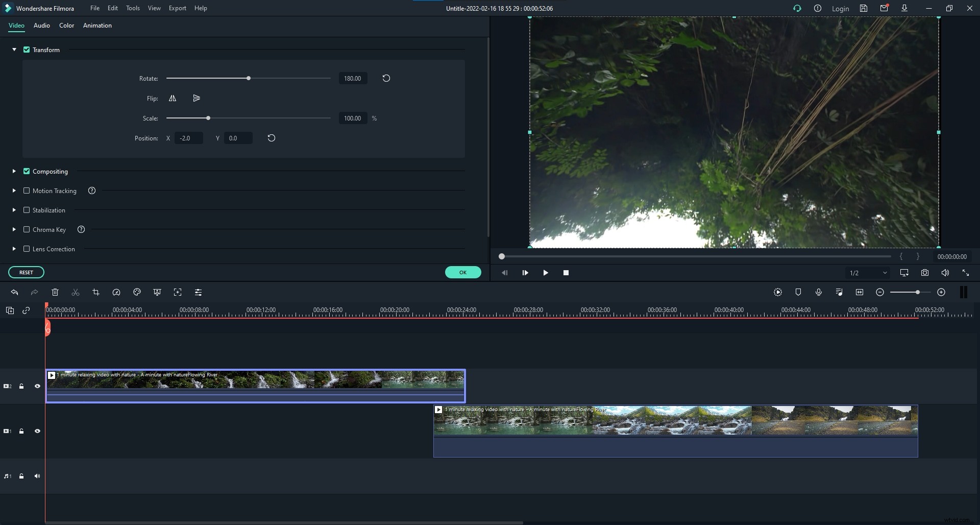
Task: Collapse the Transform section
Action: 13,50
